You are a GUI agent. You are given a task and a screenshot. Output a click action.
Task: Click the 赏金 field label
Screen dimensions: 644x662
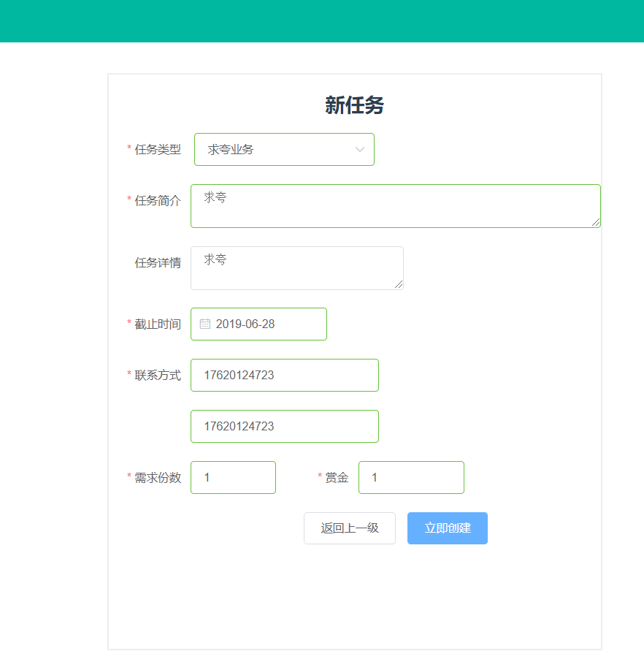337,477
